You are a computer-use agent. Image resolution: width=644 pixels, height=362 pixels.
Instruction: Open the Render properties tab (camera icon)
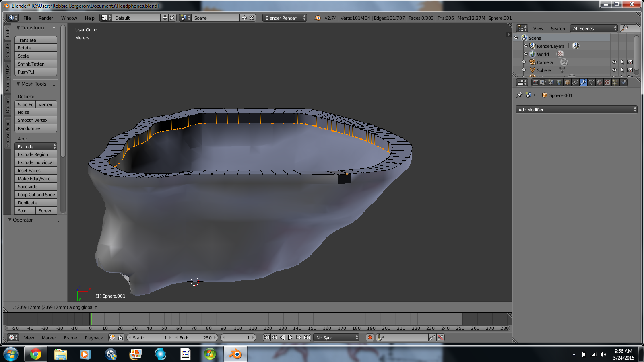[x=535, y=82]
